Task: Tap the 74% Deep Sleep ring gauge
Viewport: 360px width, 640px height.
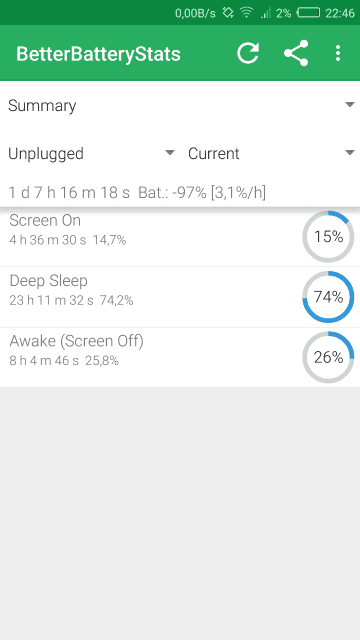Action: tap(328, 297)
